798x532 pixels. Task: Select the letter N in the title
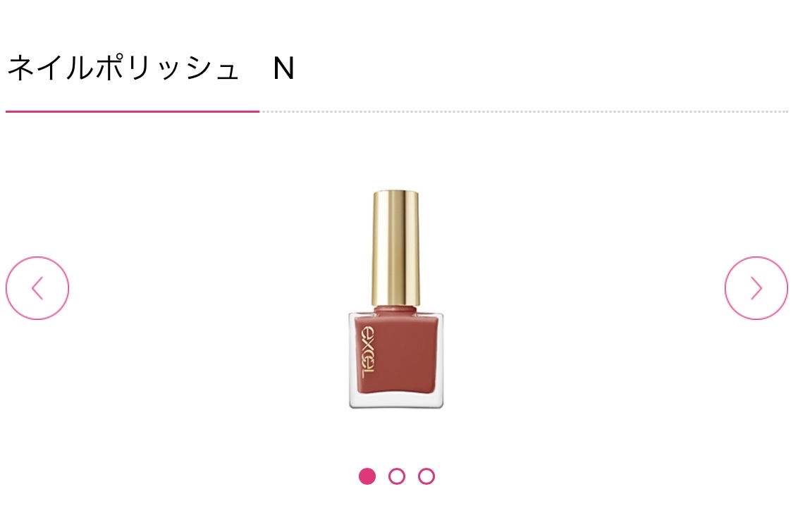tap(284, 68)
